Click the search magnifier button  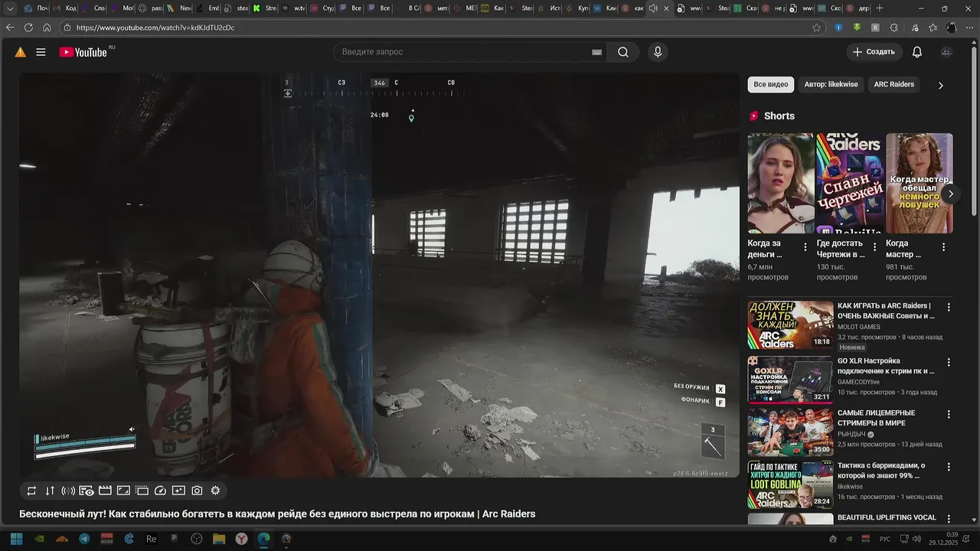(623, 52)
